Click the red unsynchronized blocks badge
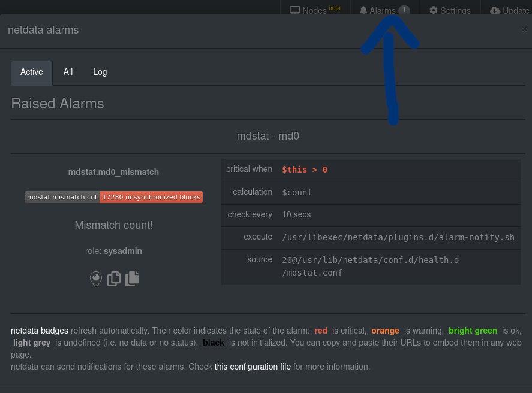Viewport: 532px width, 393px height. pyautogui.click(x=151, y=196)
